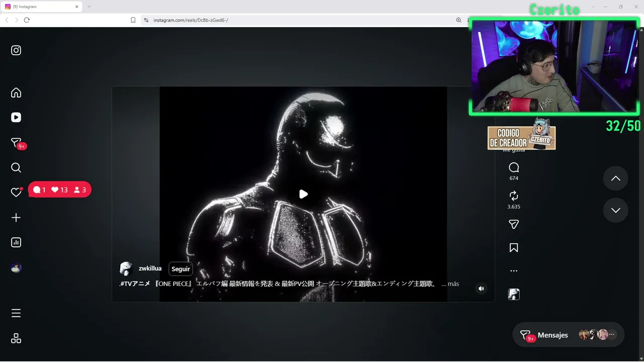Toggle the reel sound speaker icon
Image resolution: width=644 pixels, height=362 pixels.
[x=481, y=289]
